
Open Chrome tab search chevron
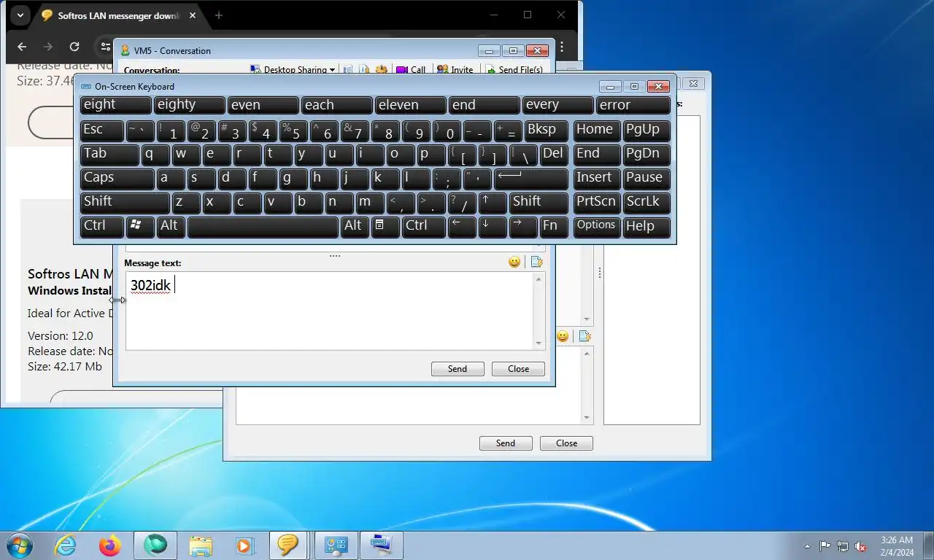coord(20,15)
